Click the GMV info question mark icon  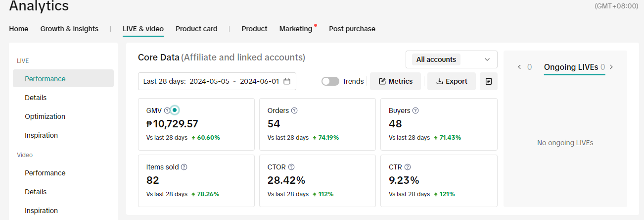tap(167, 110)
